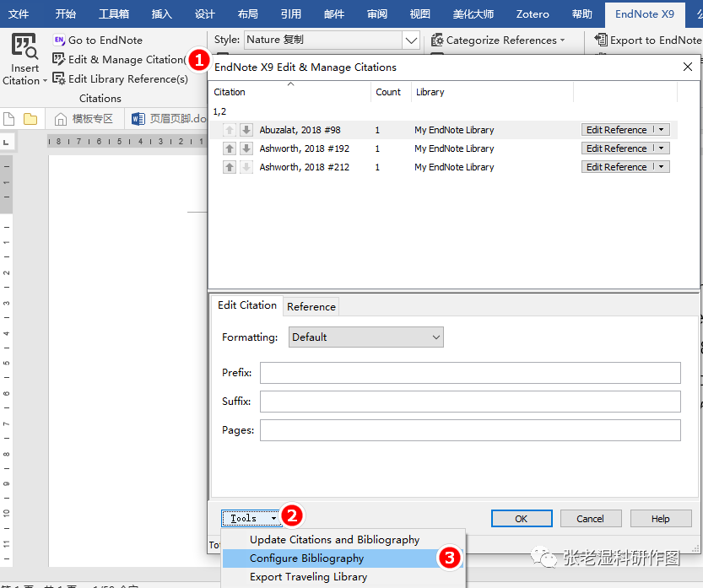This screenshot has width=703, height=588.
Task: Open the 邮件 ribbon tab
Action: 334,13
